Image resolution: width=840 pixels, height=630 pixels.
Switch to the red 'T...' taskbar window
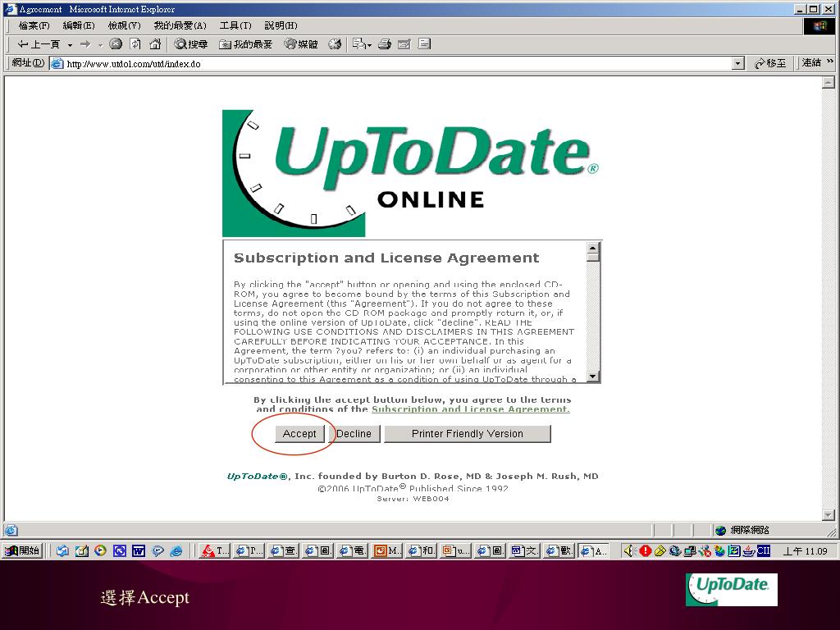point(214,550)
